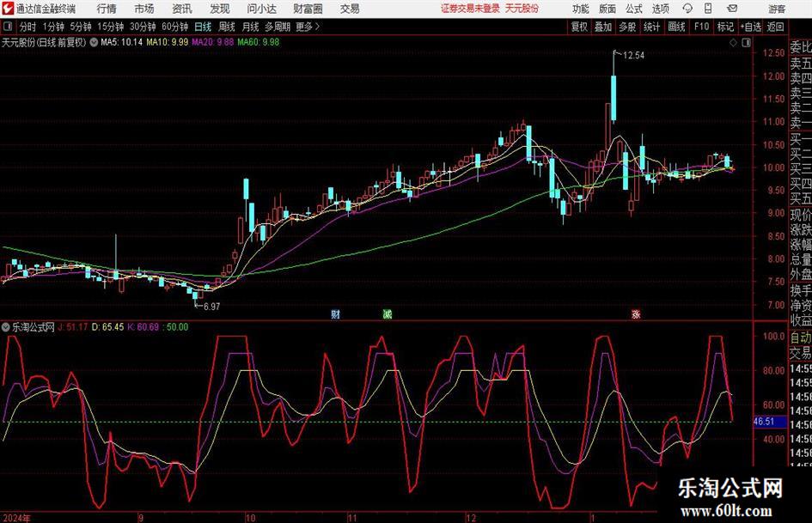
Task: Expand the 乐淘公式网 indicator dropdown arrow
Action: [6, 327]
